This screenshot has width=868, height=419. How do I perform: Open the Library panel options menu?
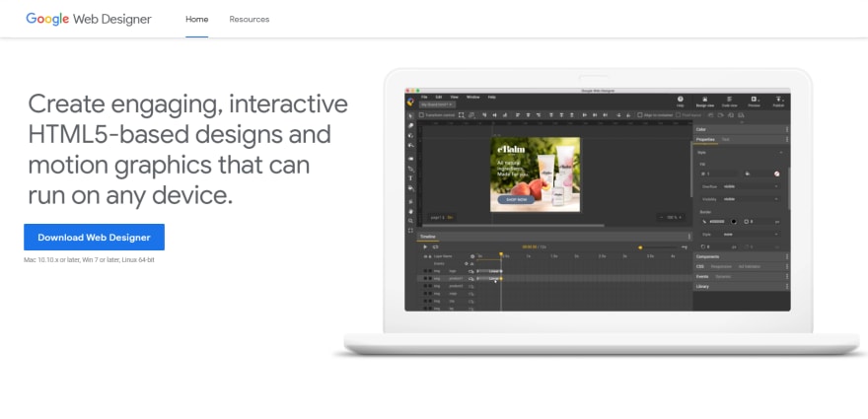(x=787, y=287)
